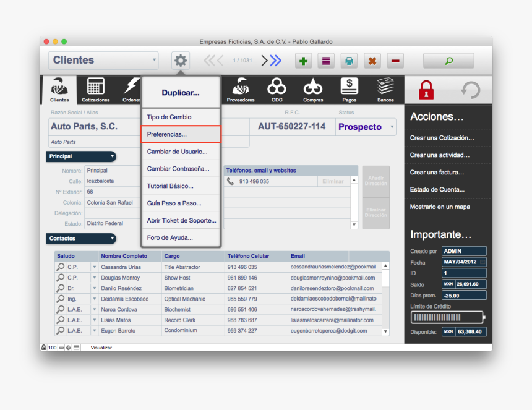Click the Límite de Crédito progress bar
532x410 pixels.
click(447, 317)
